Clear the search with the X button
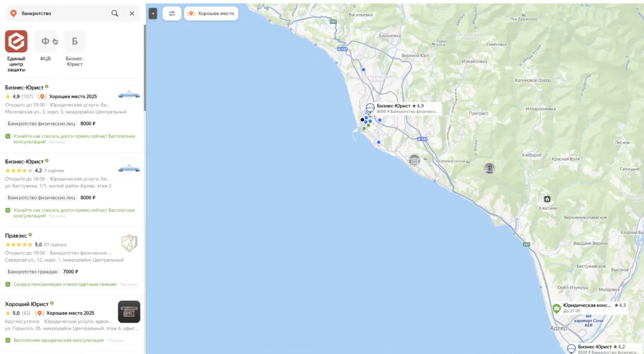 click(132, 14)
